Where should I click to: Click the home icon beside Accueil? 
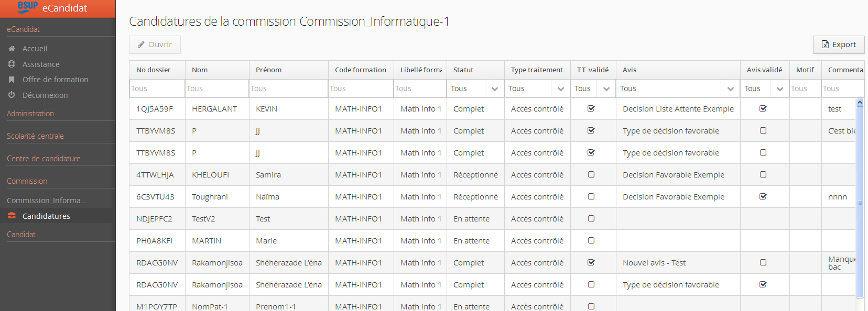click(12, 49)
